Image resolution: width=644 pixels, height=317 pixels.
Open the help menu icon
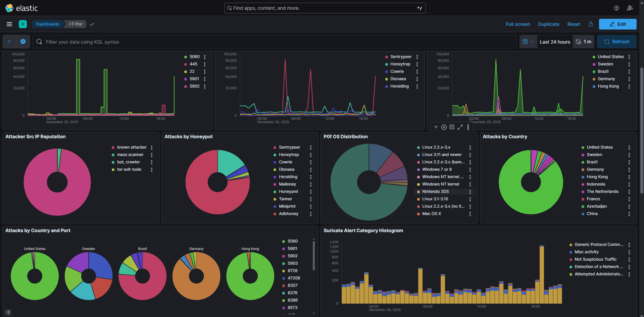tap(616, 8)
